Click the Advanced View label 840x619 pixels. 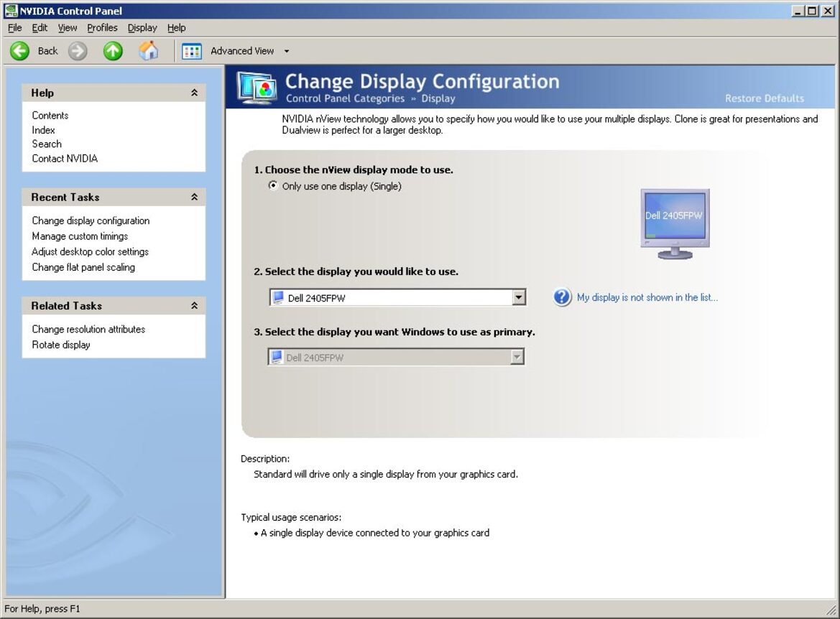(242, 51)
